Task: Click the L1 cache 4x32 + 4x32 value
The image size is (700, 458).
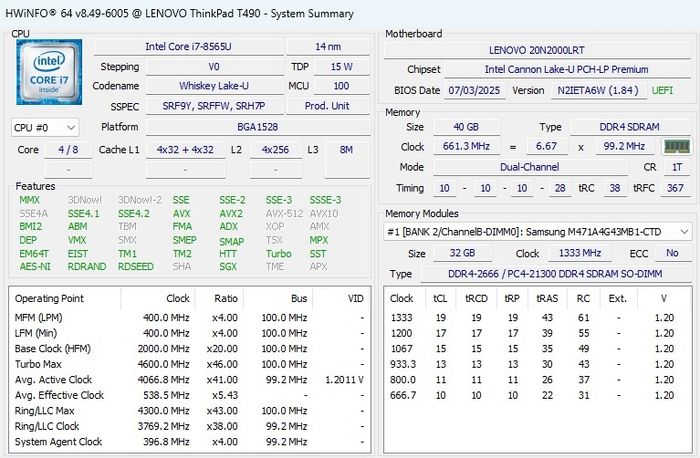Action: pos(185,150)
